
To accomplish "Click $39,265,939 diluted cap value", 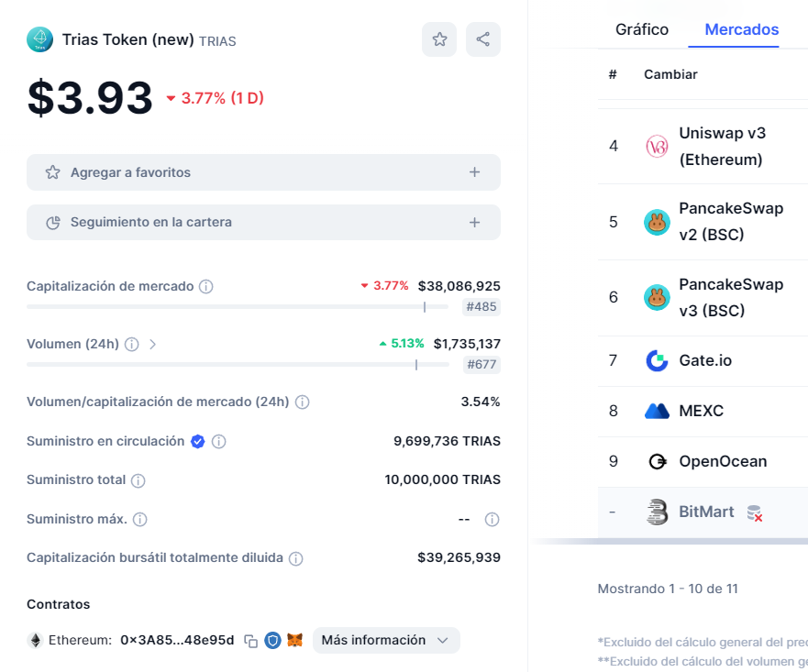I will 459,557.
